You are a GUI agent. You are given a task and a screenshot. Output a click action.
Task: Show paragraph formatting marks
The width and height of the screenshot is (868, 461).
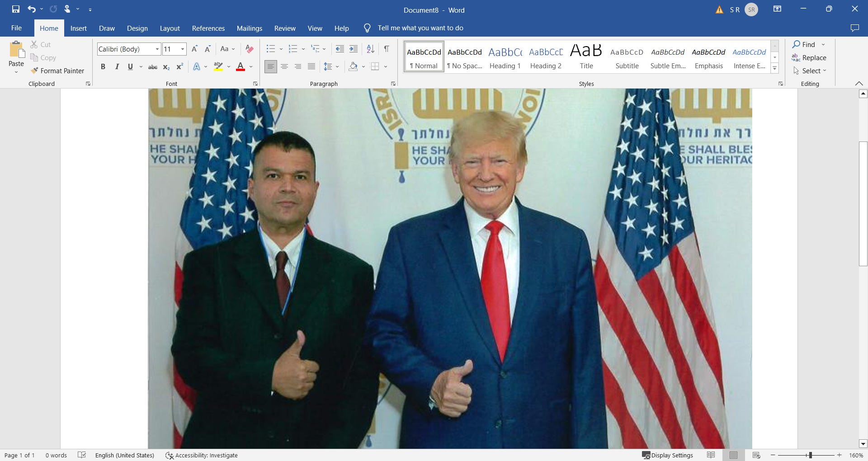387,49
